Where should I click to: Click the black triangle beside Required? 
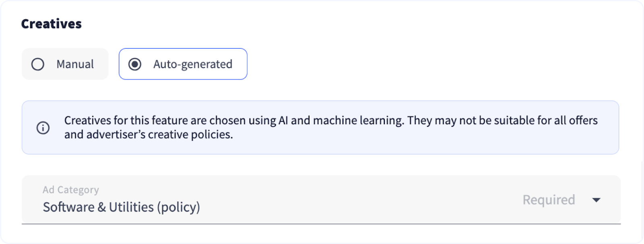[597, 200]
